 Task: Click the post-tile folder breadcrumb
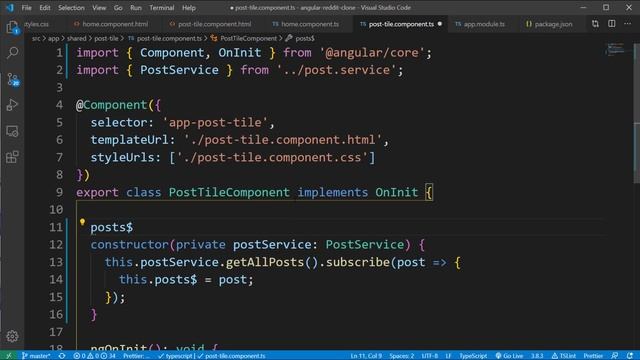(x=106, y=38)
